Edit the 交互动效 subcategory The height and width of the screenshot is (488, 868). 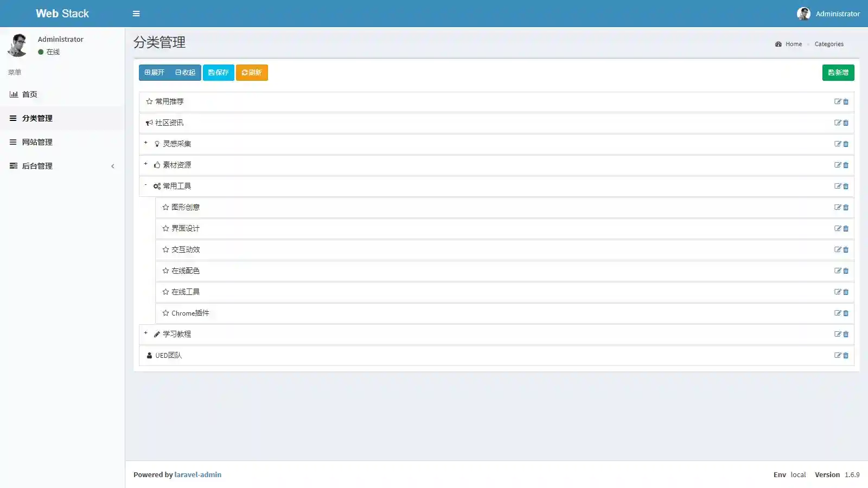click(x=838, y=249)
